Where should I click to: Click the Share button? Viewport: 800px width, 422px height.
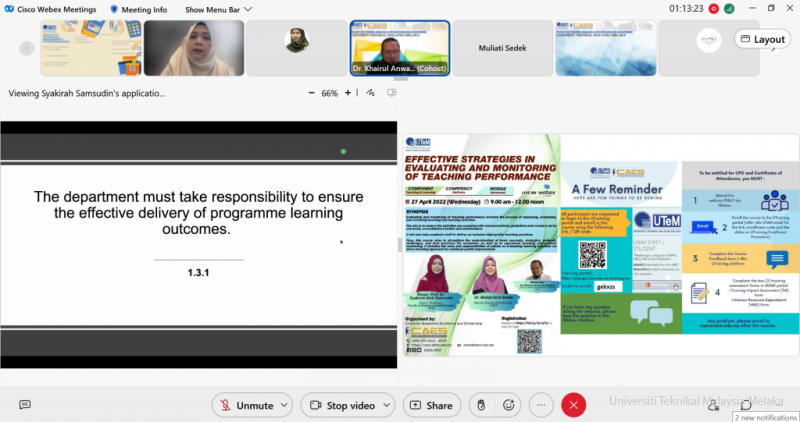coord(430,405)
